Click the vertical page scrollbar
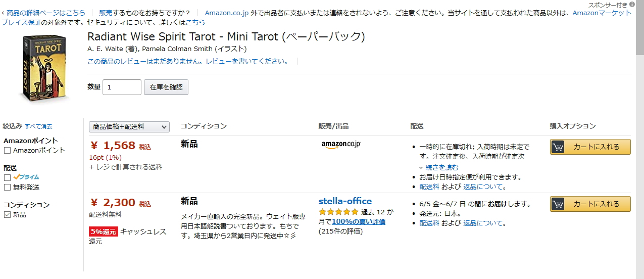Viewport: 644px width, 279px height. [x=639, y=152]
